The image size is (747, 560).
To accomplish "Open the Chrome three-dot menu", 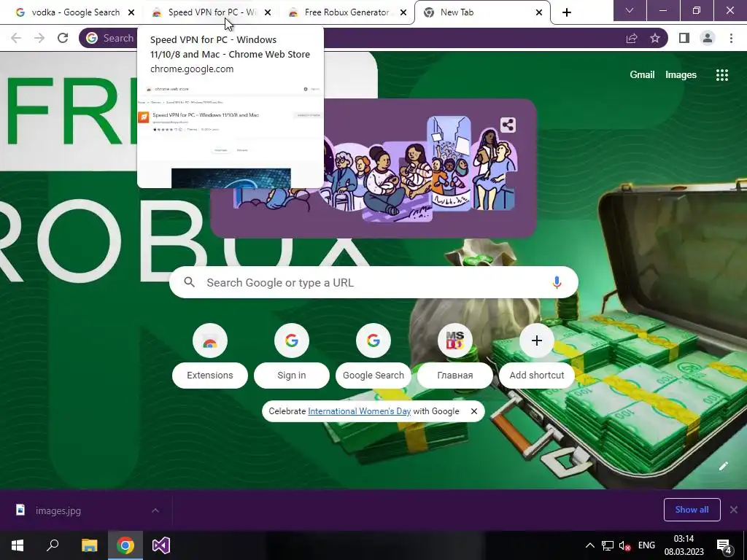I will [731, 38].
